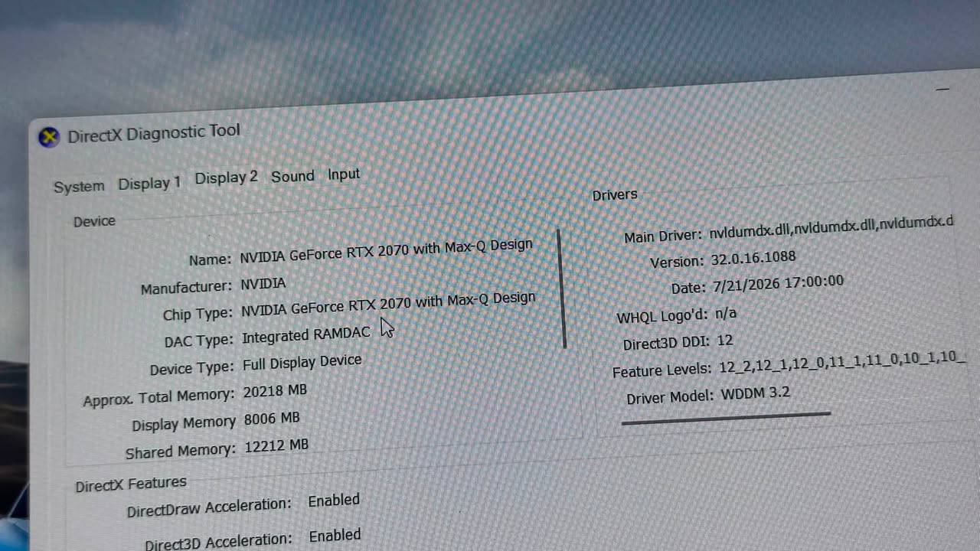The image size is (980, 551).
Task: Click the Drivers panel horizontal scrollbar
Action: click(x=726, y=418)
